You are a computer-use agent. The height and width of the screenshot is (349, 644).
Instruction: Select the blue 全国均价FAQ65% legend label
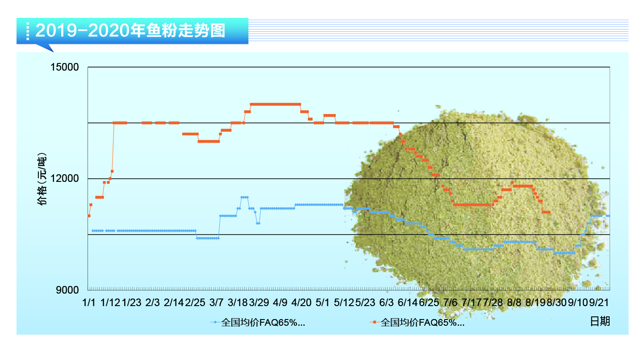coord(263,322)
